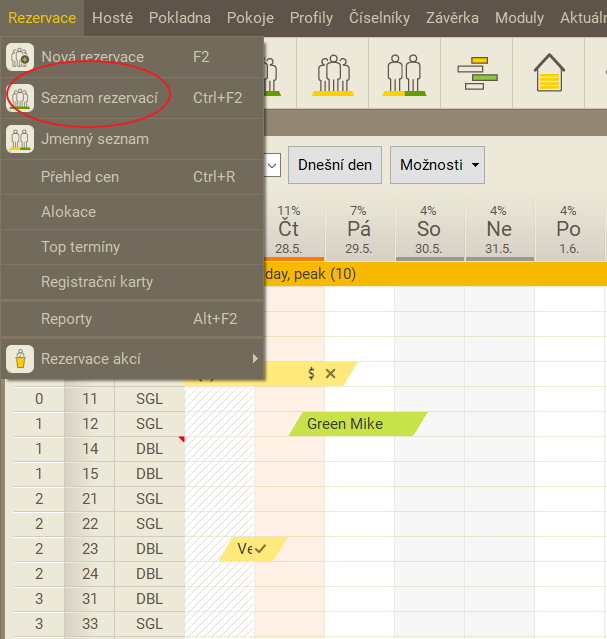Click the Rezervace akcí icon
Viewport: 607px width, 639px height.
(18, 358)
